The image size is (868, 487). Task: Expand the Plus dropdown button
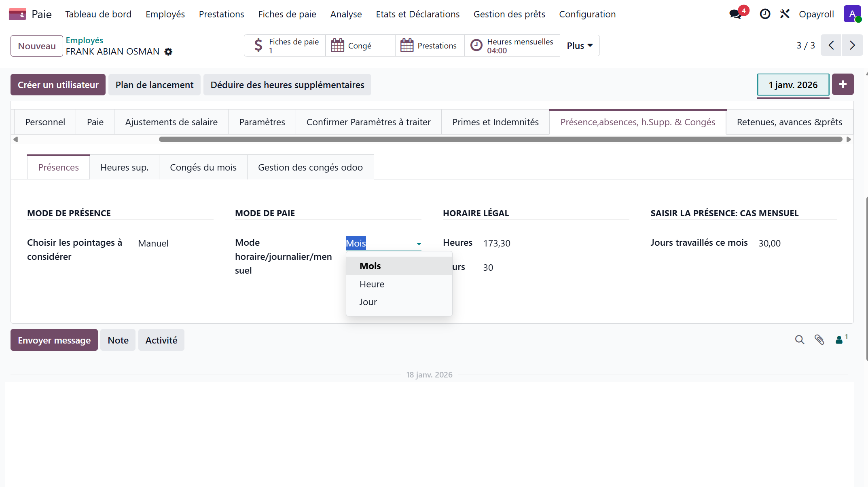click(x=579, y=46)
